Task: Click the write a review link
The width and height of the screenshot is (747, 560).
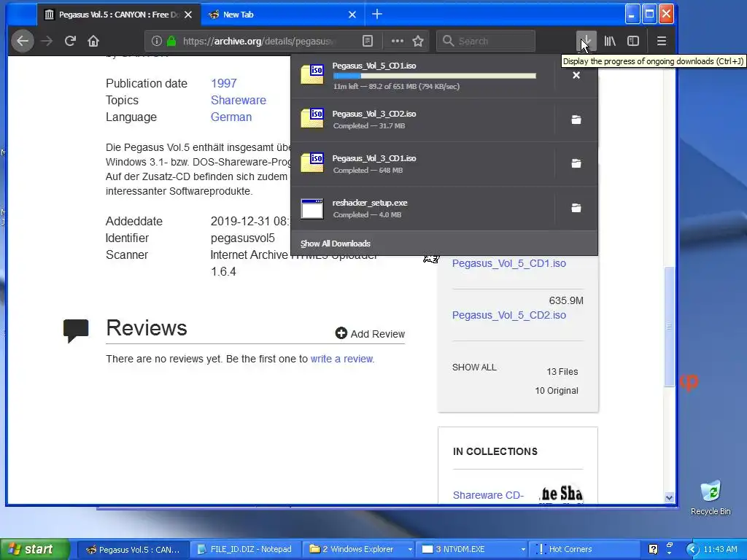Action: (341, 359)
